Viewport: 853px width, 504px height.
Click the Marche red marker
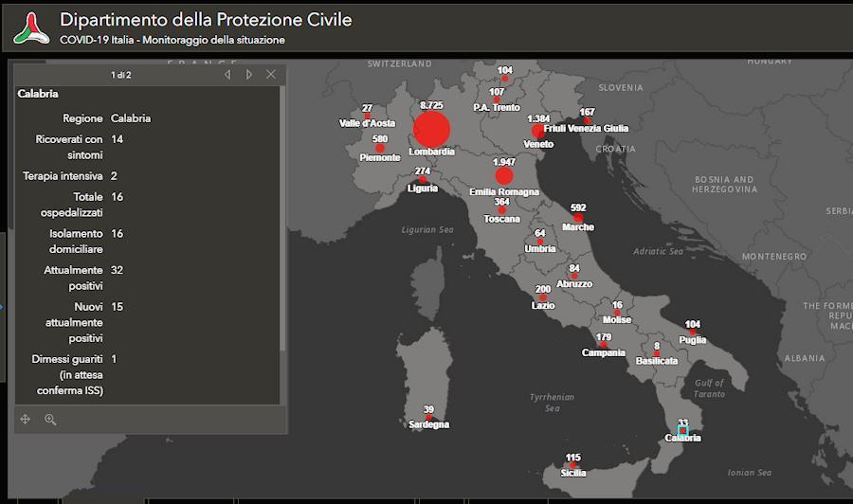[x=578, y=217]
